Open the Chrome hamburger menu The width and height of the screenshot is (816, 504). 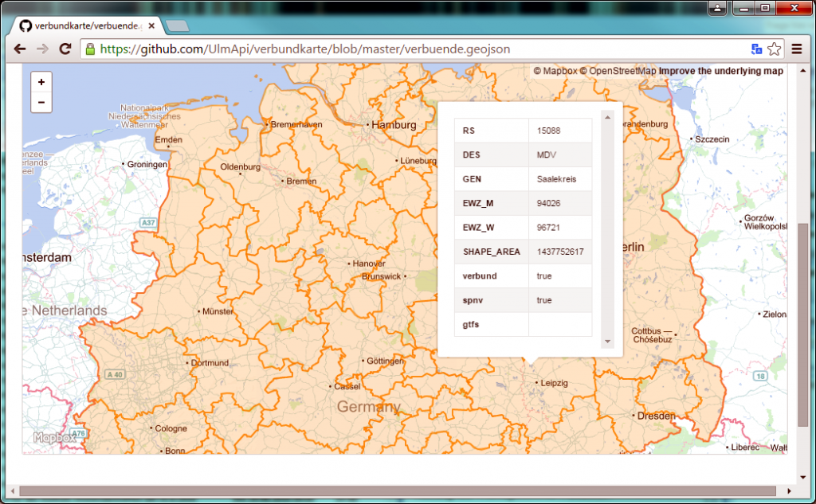tap(796, 49)
